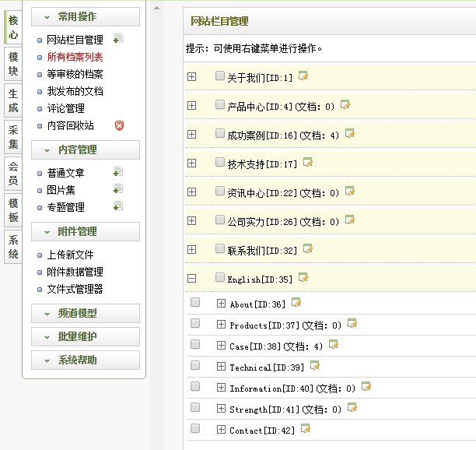Click the edit icon beside Contact[ID:42]

[305, 429]
